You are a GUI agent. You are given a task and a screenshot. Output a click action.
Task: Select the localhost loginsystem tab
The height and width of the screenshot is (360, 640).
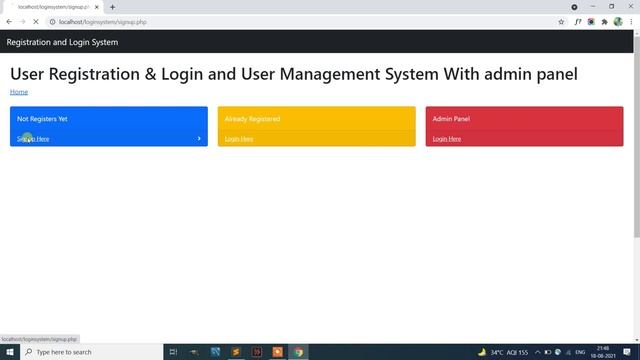click(x=53, y=7)
